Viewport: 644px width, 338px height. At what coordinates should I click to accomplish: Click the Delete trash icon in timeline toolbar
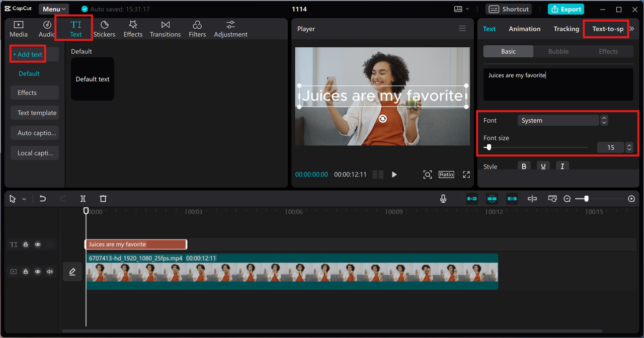[x=103, y=199]
